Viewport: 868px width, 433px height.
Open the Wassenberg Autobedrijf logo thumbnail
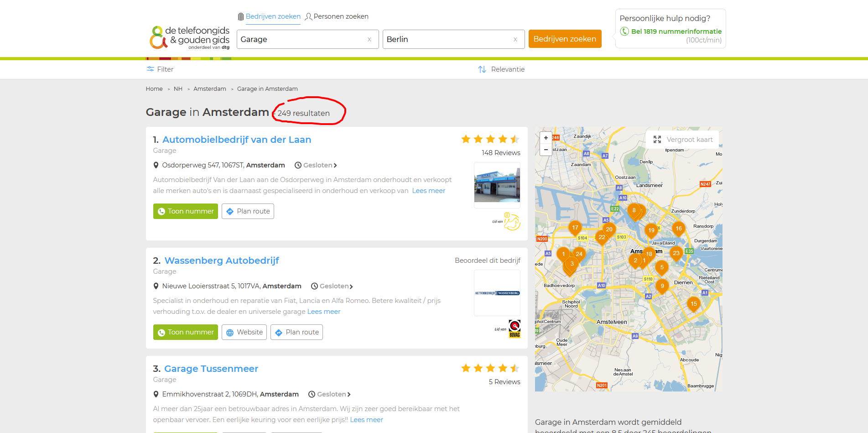pos(497,293)
